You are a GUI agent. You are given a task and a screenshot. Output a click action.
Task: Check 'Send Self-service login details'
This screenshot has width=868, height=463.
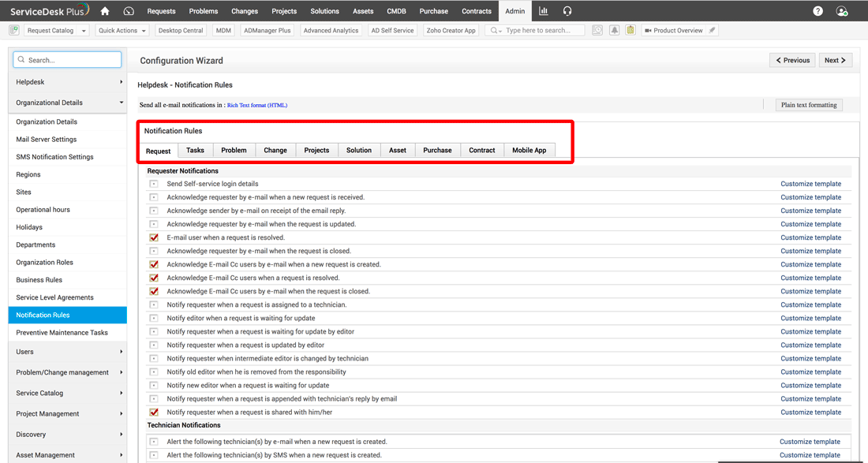click(x=154, y=184)
